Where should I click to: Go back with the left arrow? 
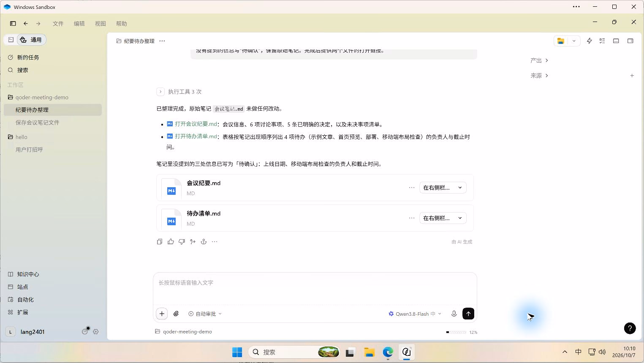coord(26,24)
